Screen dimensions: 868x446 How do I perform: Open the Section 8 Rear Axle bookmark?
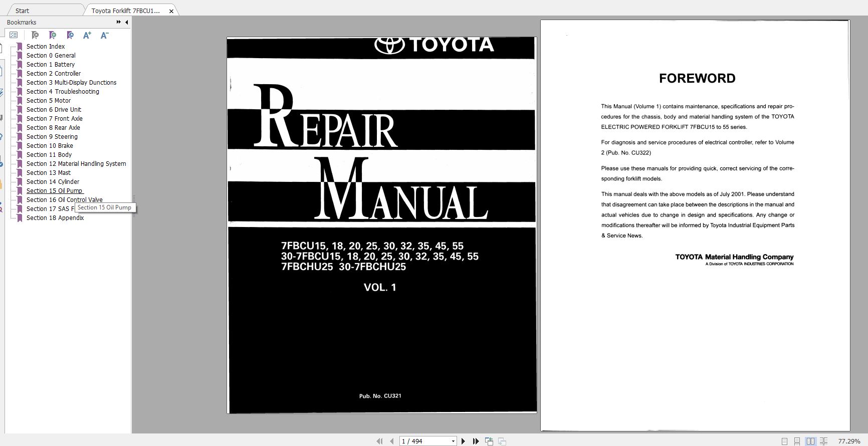coord(53,128)
